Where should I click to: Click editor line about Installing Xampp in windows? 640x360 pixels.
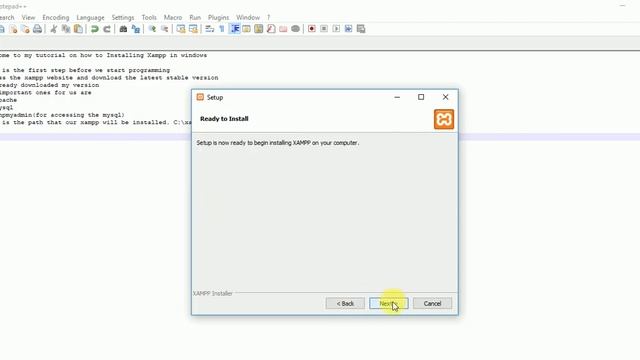(103, 55)
